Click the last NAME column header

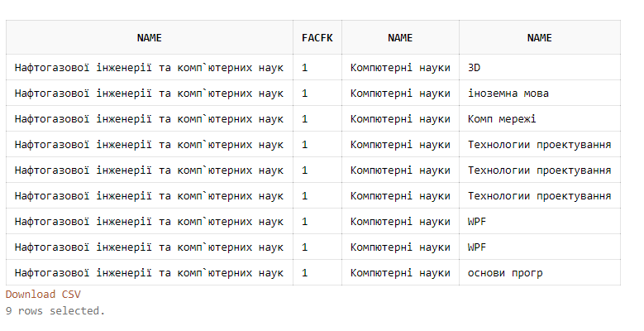tap(540, 38)
